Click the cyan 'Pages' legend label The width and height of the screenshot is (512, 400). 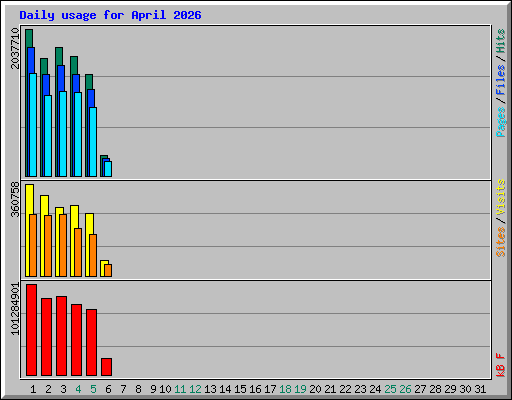[x=501, y=122]
